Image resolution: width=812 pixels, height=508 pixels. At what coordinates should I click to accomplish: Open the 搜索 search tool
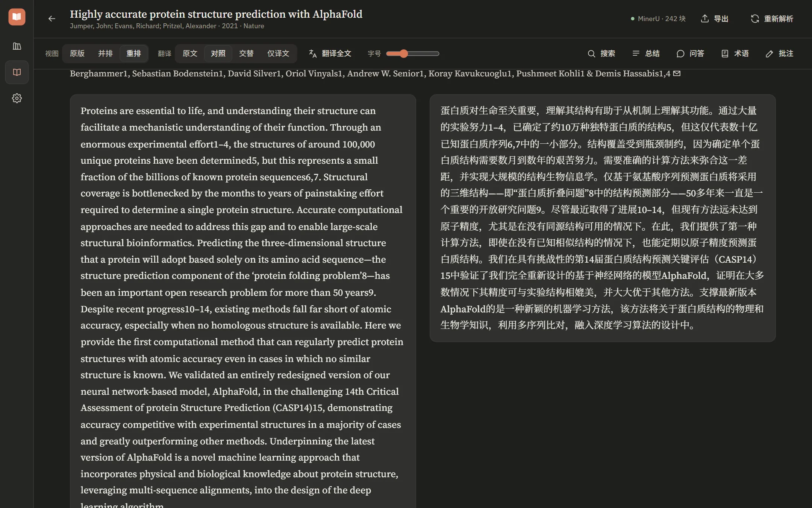click(601, 53)
